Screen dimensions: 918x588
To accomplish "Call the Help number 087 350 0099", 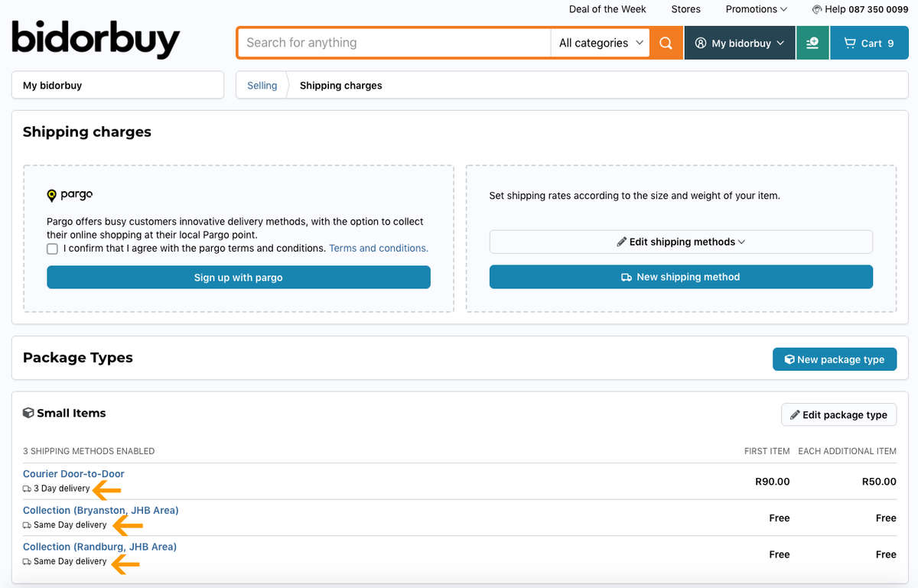I will (x=878, y=9).
